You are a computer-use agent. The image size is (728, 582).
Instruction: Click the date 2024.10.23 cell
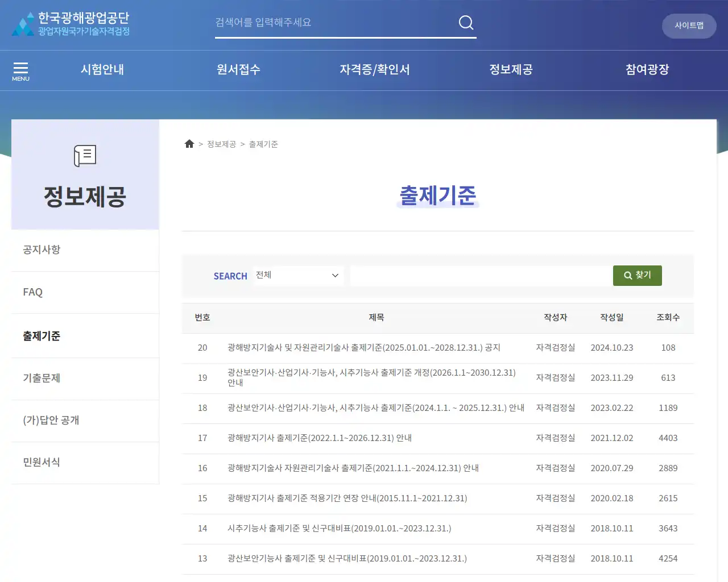point(612,348)
